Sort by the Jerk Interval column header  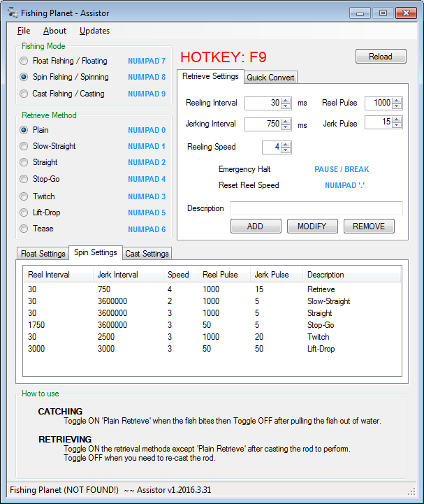coord(128,275)
